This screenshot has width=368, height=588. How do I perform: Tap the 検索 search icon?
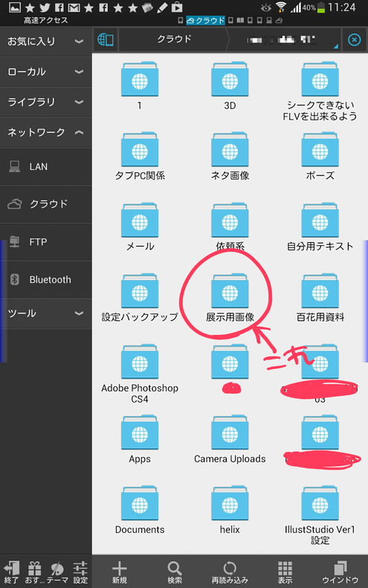coord(174,568)
